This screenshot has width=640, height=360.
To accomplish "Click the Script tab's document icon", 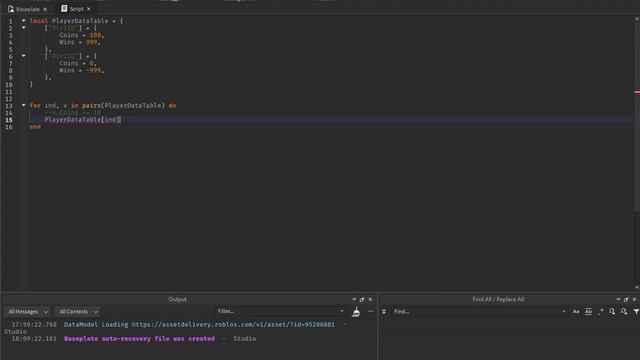I will click(64, 8).
